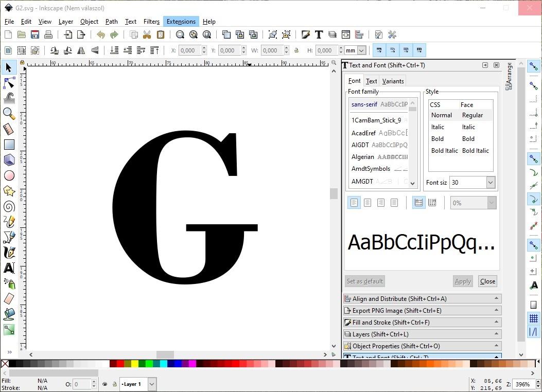Select the Tweak tool
Screen dimensions: 542x392
click(x=8, y=98)
